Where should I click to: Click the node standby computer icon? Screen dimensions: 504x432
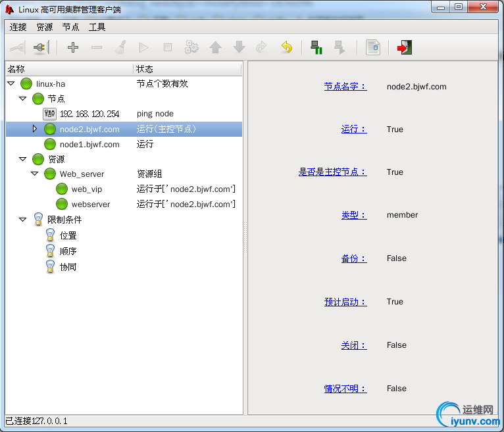[x=316, y=47]
